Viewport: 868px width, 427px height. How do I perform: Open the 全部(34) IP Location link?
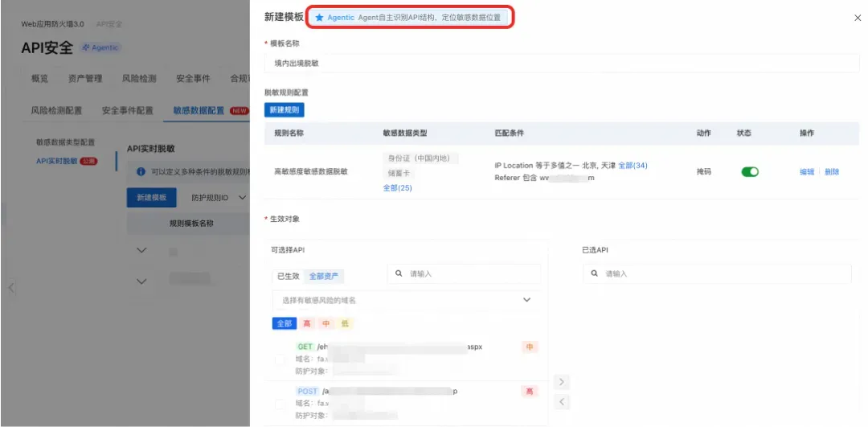pyautogui.click(x=633, y=165)
